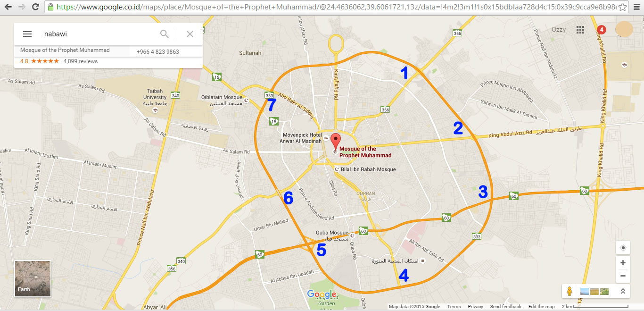Viewport: 644px width, 311px height.
Task: Bookmark this page with the star icon
Action: pos(622,7)
